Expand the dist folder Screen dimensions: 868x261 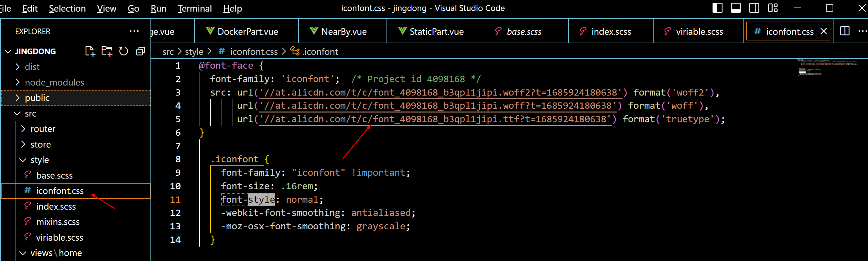[x=18, y=67]
